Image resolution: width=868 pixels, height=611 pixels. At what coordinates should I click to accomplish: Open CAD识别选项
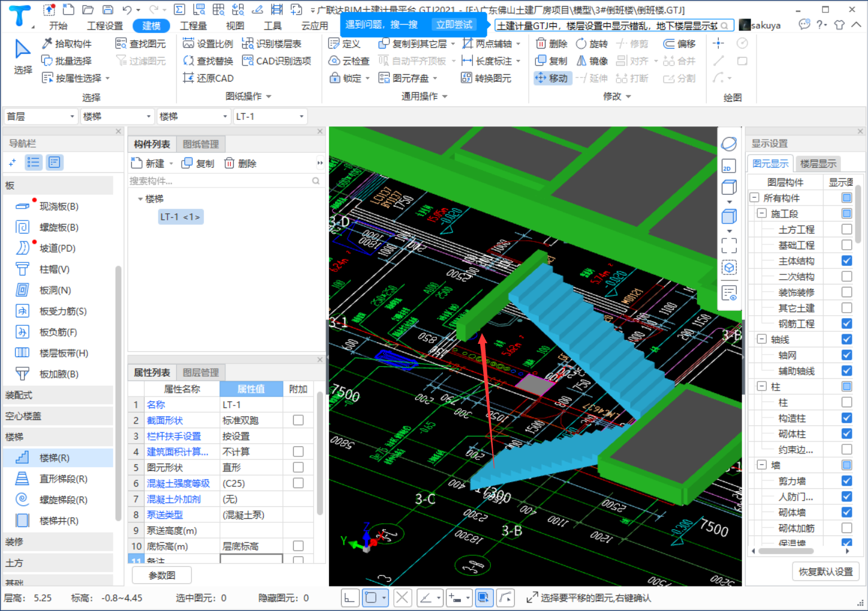[x=276, y=61]
